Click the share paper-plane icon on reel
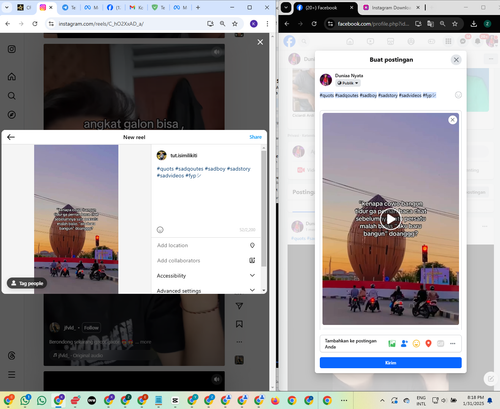 [x=239, y=306]
